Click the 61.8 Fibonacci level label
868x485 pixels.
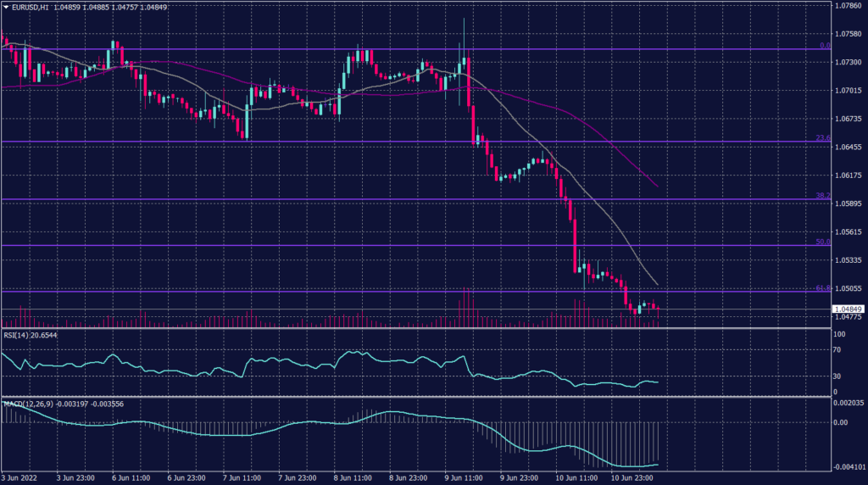pyautogui.click(x=821, y=288)
